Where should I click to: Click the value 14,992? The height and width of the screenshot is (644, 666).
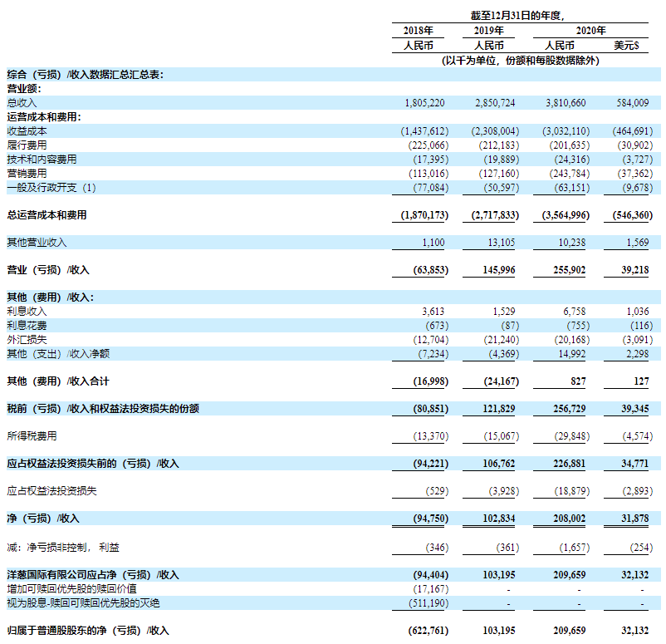571,354
